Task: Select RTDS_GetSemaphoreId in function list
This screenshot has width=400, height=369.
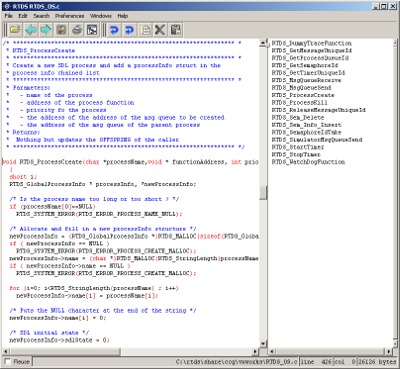Action: 305,65
